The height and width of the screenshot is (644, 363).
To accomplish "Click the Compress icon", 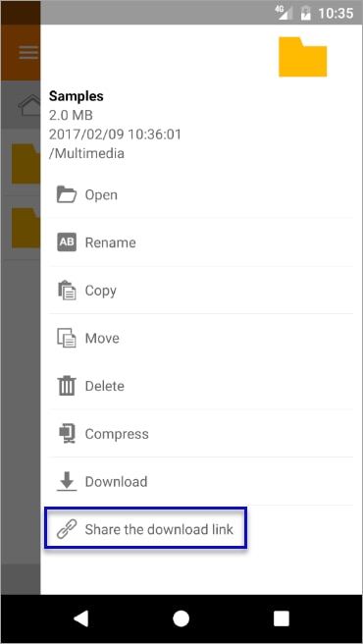I will (x=67, y=434).
